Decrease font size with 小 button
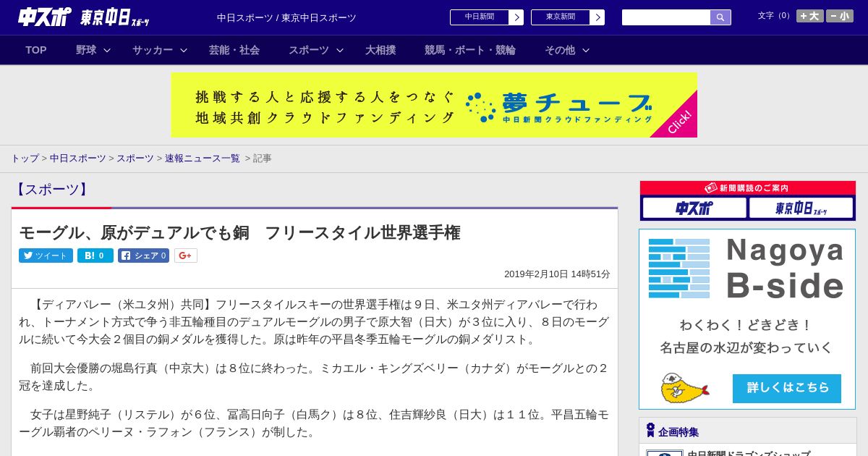This screenshot has height=456, width=868. [840, 16]
